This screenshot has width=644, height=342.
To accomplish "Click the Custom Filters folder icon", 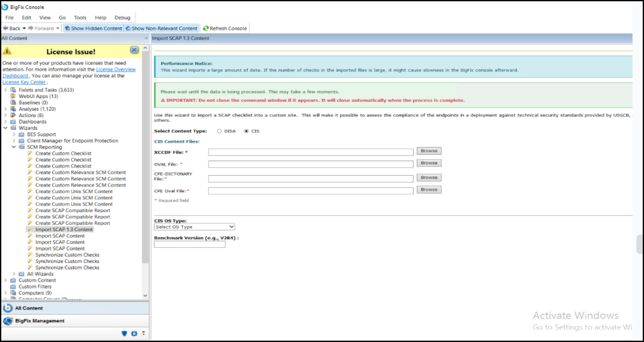I will click(x=13, y=287).
